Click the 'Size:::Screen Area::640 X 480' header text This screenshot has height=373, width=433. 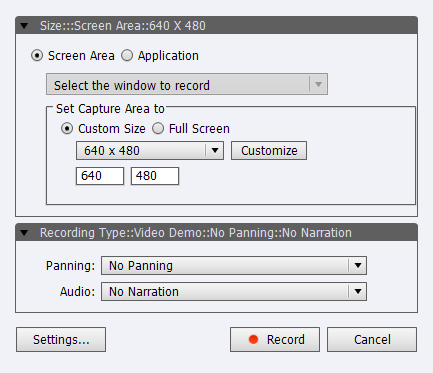(123, 26)
